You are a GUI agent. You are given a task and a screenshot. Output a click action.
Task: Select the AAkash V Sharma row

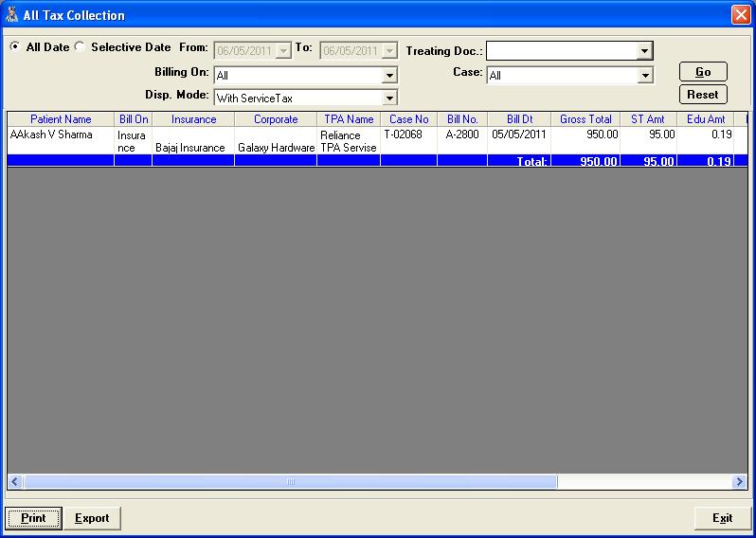[61, 135]
